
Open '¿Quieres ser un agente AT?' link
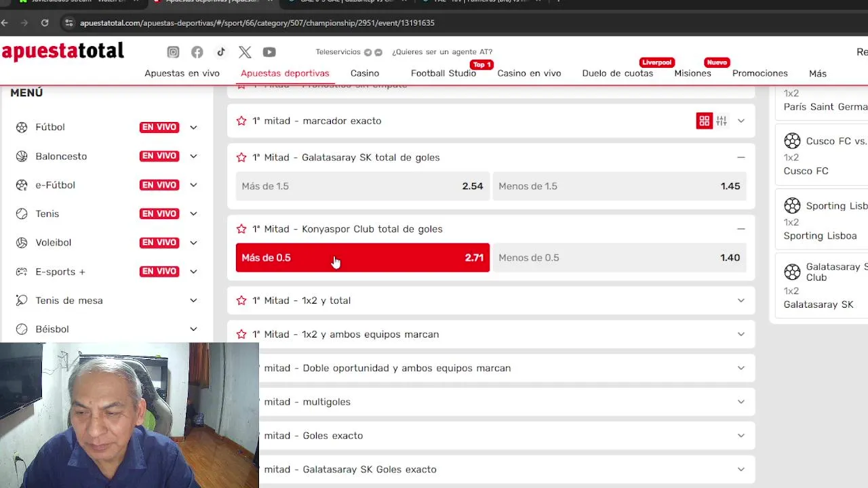(442, 52)
